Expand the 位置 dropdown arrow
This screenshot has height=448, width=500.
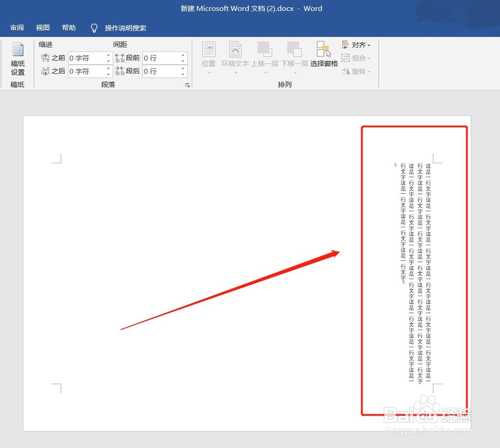pos(209,73)
